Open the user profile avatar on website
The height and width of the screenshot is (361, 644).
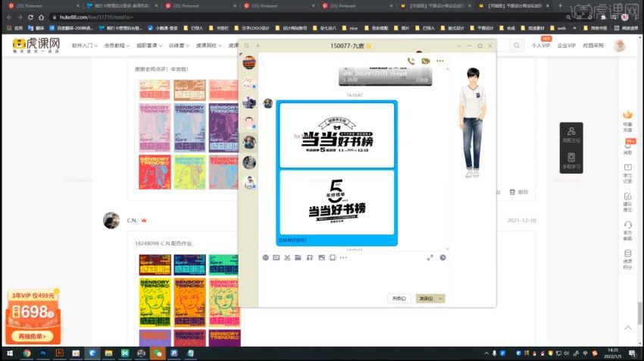[619, 46]
